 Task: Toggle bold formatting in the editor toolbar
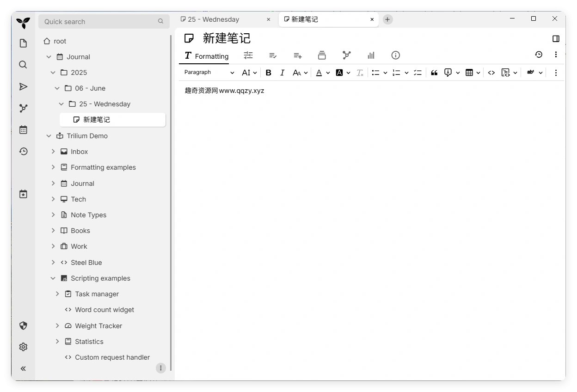pos(269,73)
